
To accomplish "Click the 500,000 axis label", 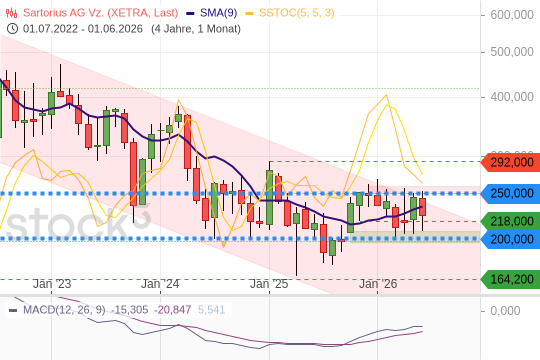I will point(512,52).
